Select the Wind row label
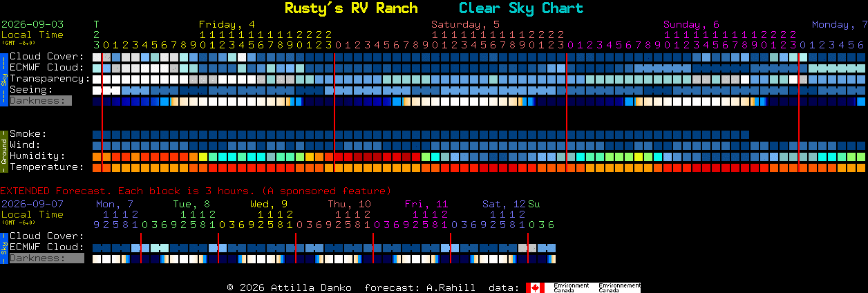The image size is (868, 293). 26,145
